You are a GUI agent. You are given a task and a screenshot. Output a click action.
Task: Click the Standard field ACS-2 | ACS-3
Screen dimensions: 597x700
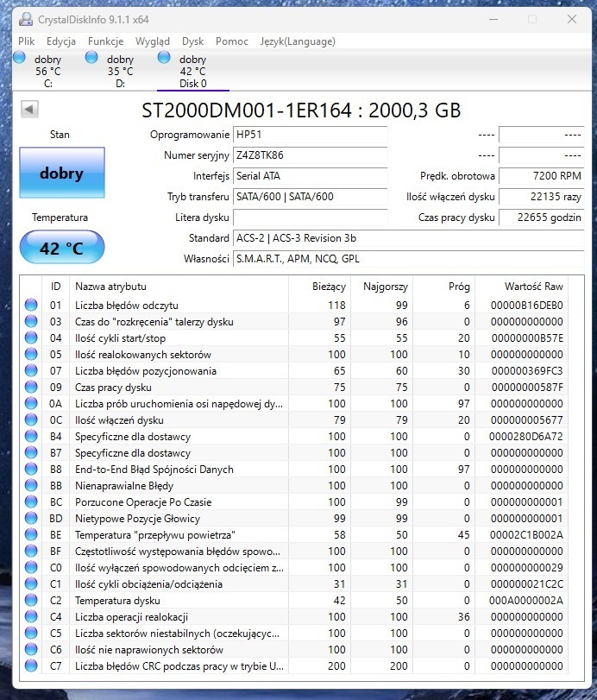click(408, 238)
